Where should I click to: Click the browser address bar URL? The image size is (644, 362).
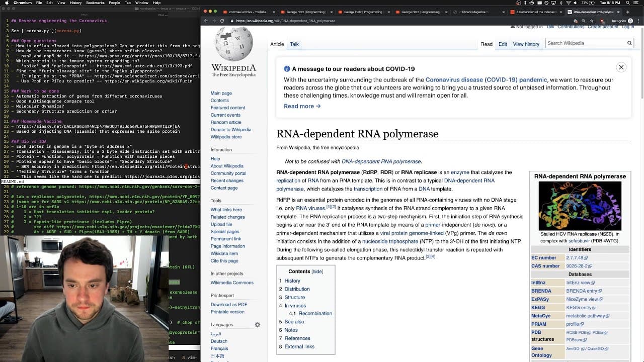point(285,21)
